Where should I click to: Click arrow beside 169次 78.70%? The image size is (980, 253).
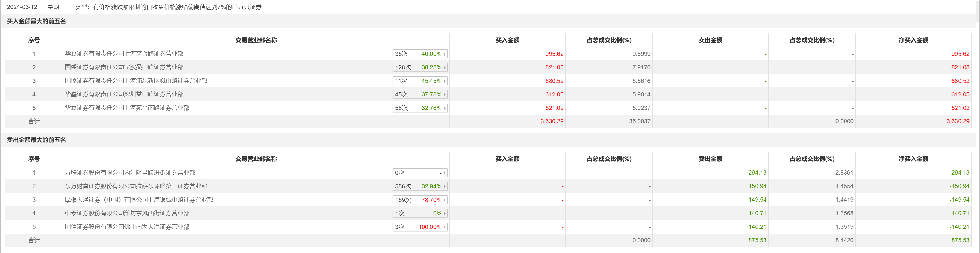click(x=445, y=200)
